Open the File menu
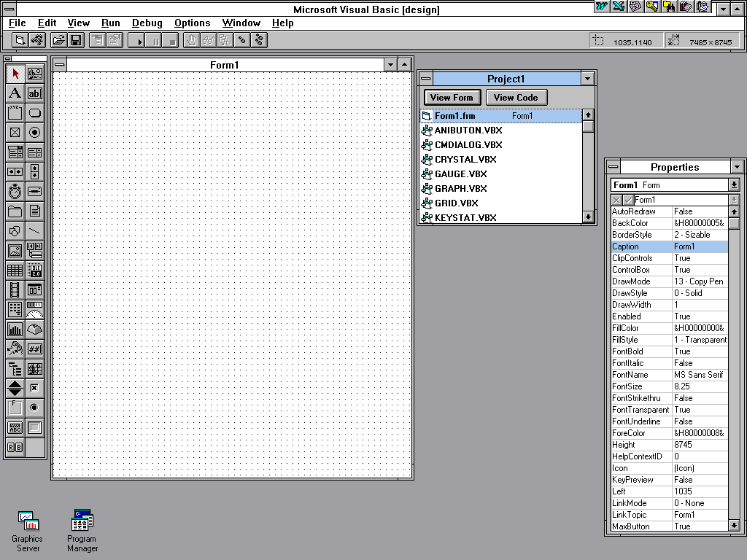This screenshot has height=560, width=747. [18, 23]
